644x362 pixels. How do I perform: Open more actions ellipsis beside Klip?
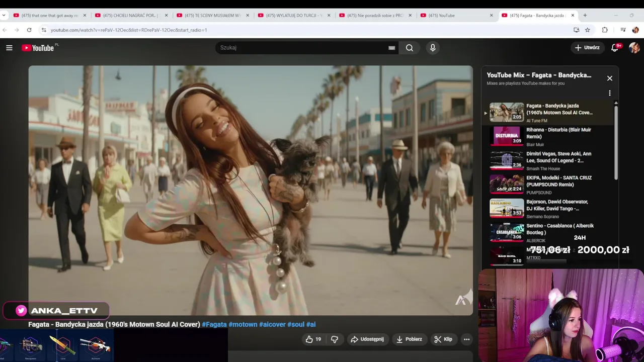tap(466, 339)
